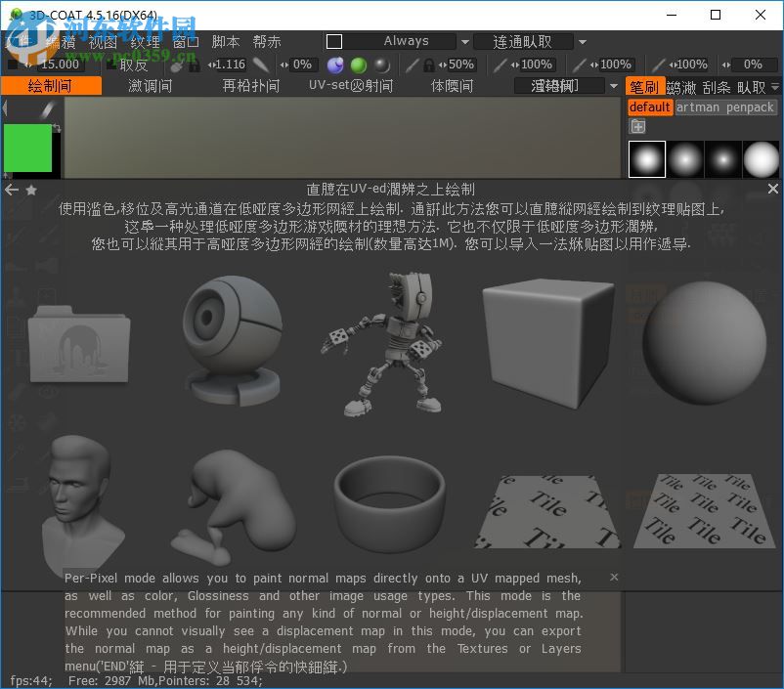784x689 pixels.
Task: Open the 刮条 panel tab
Action: click(716, 87)
